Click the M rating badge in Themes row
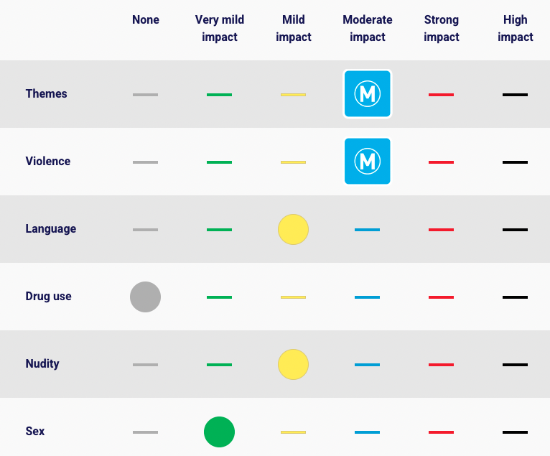 coord(367,94)
